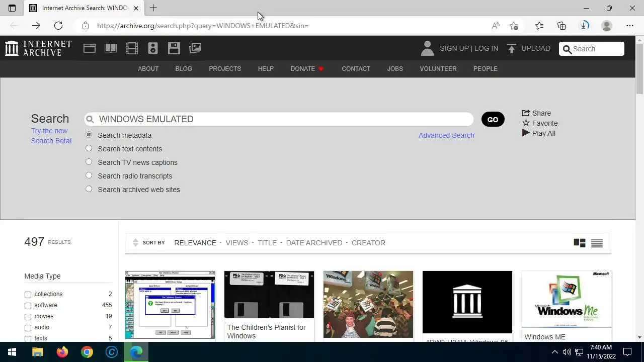Launch Chrome from taskbar
The image size is (644, 362).
[87, 352]
